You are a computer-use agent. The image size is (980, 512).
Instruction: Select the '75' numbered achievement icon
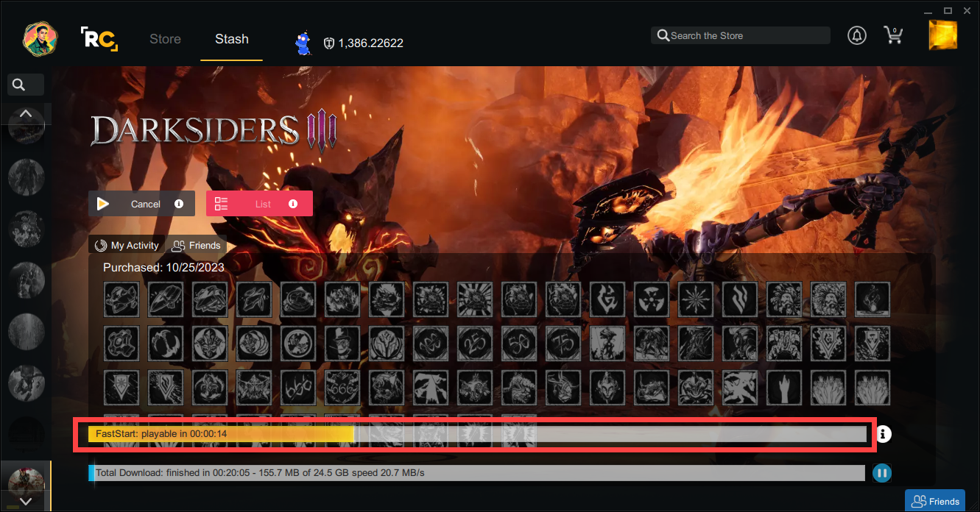point(563,344)
